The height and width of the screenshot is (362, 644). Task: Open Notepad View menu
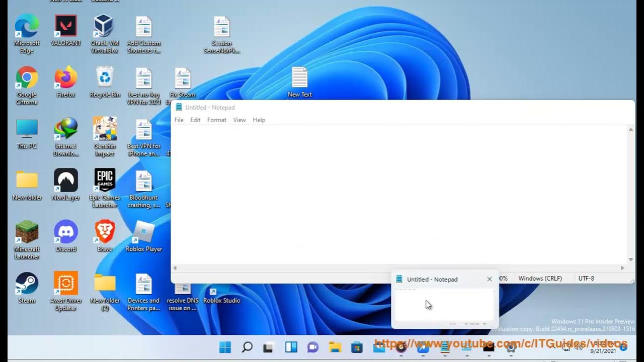coord(239,120)
